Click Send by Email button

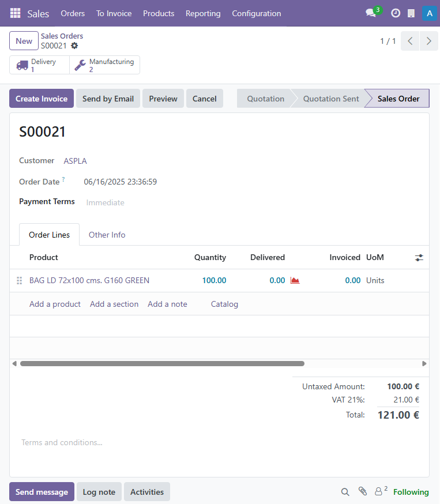(108, 99)
